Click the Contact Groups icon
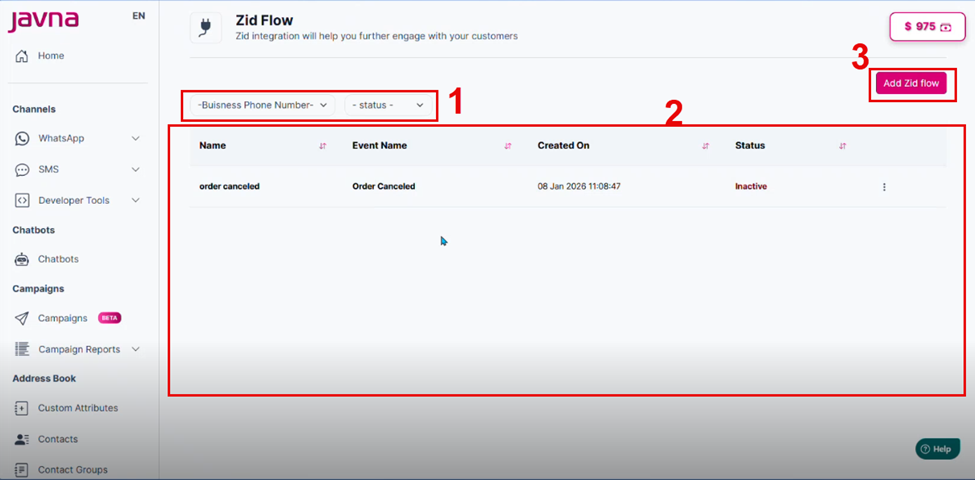Screen dimensions: 975x480 click(x=22, y=469)
